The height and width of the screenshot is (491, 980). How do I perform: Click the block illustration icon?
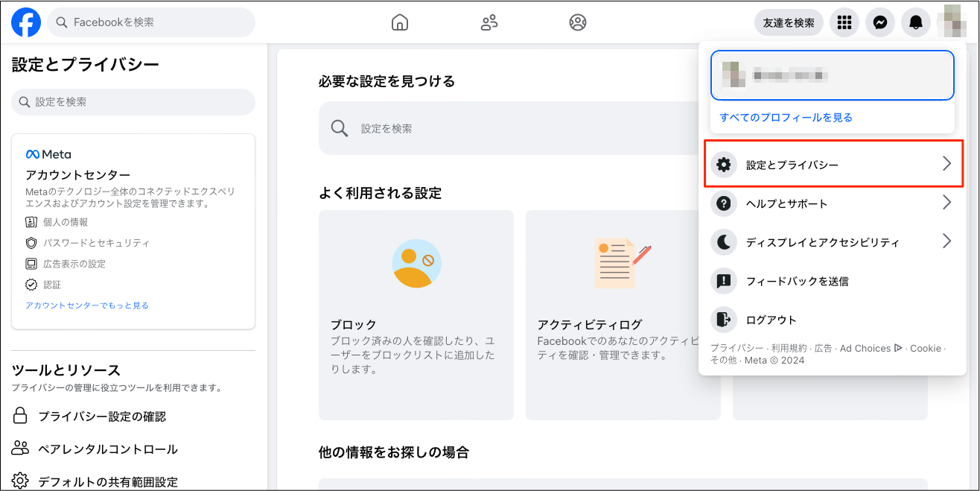416,263
